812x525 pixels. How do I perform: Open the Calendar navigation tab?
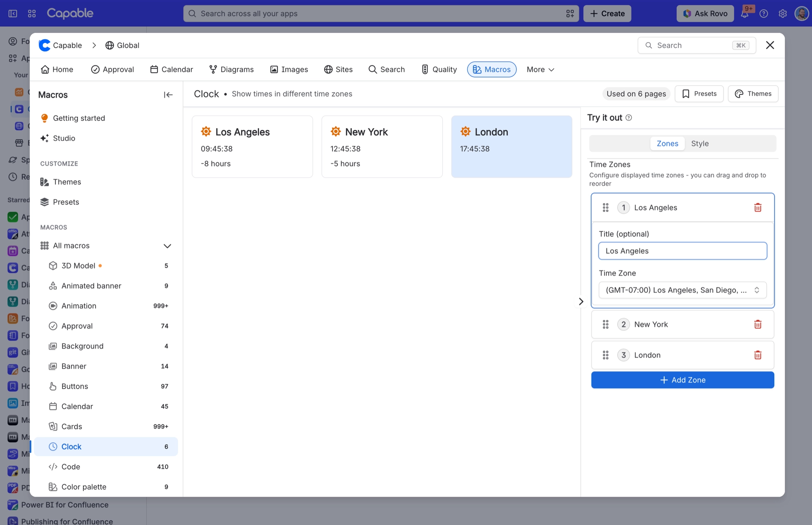[171, 70]
